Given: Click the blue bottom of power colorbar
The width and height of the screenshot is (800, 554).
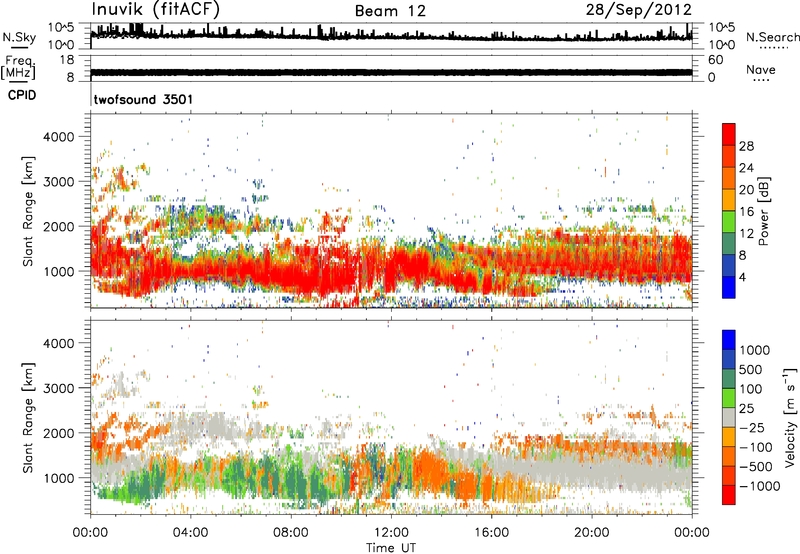Looking at the screenshot, I should pyautogui.click(x=729, y=287).
